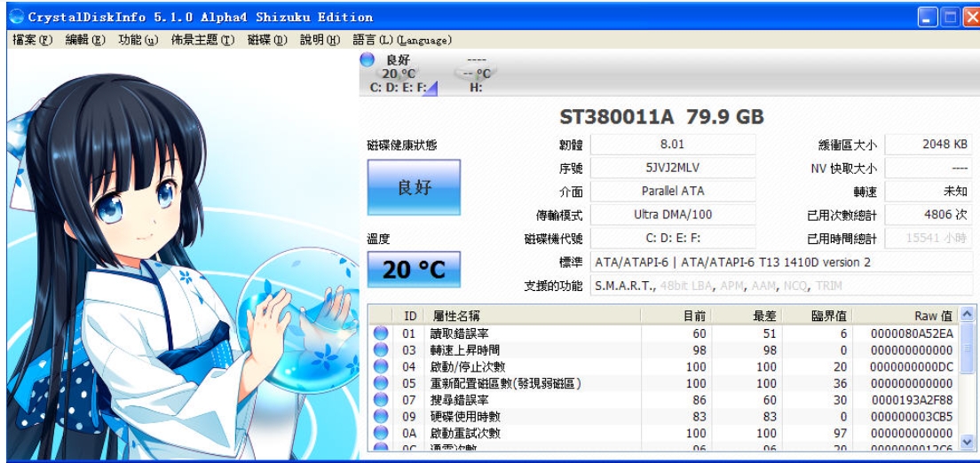Viewport: 980px width, 463px height.
Task: Click status icon for 讀取錯誤率 row
Action: pos(381,334)
